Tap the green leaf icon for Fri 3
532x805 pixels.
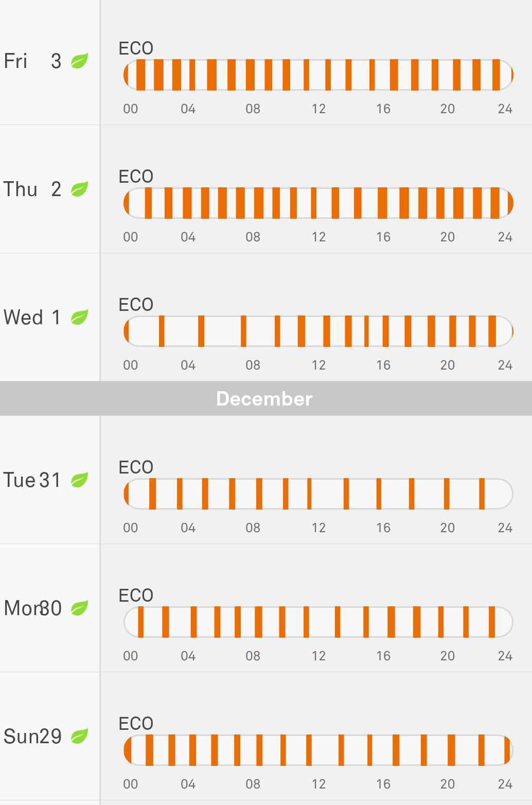(79, 61)
